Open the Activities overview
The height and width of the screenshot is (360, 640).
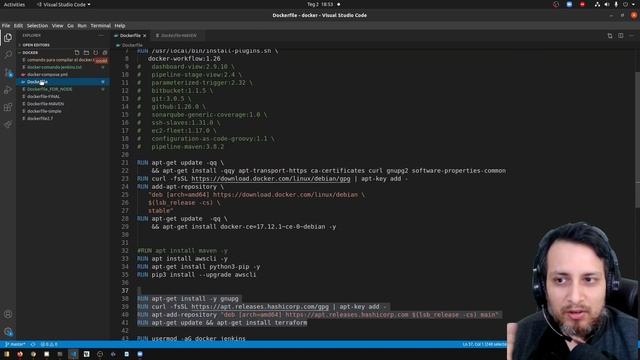click(x=14, y=4)
